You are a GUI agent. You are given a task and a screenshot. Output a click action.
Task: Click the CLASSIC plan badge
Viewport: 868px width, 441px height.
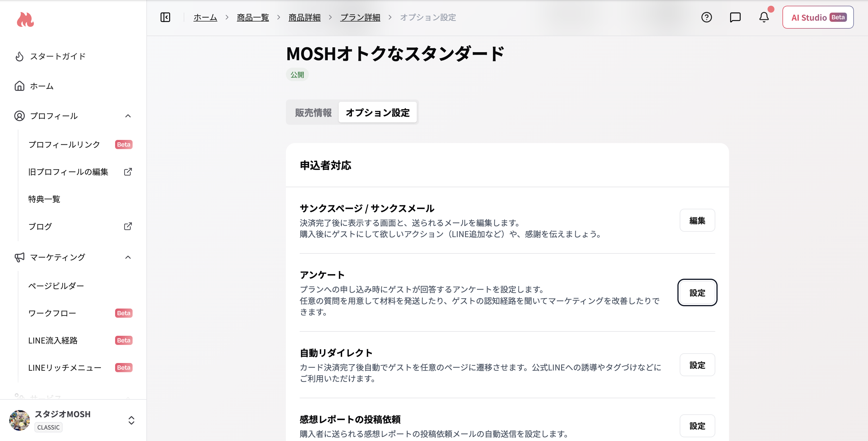point(49,427)
